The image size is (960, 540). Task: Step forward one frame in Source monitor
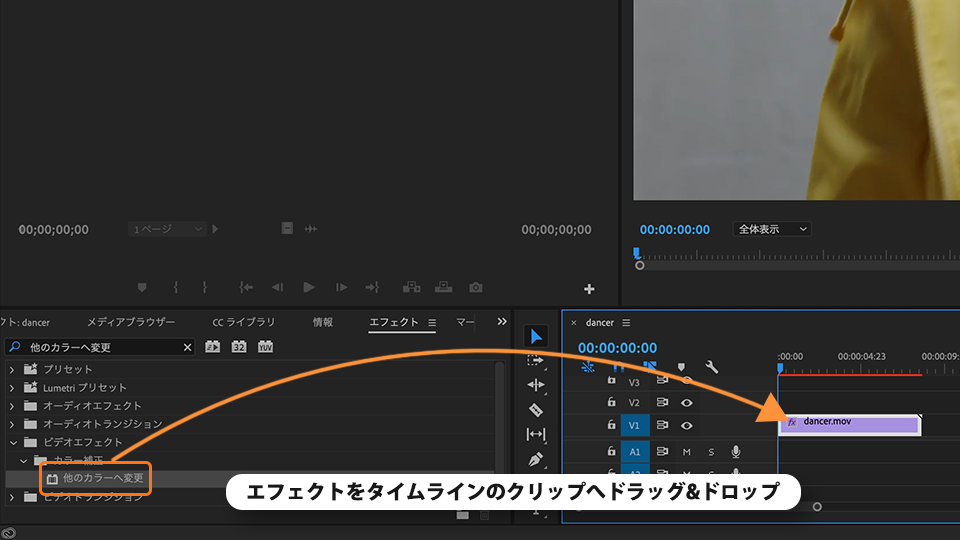tap(342, 287)
